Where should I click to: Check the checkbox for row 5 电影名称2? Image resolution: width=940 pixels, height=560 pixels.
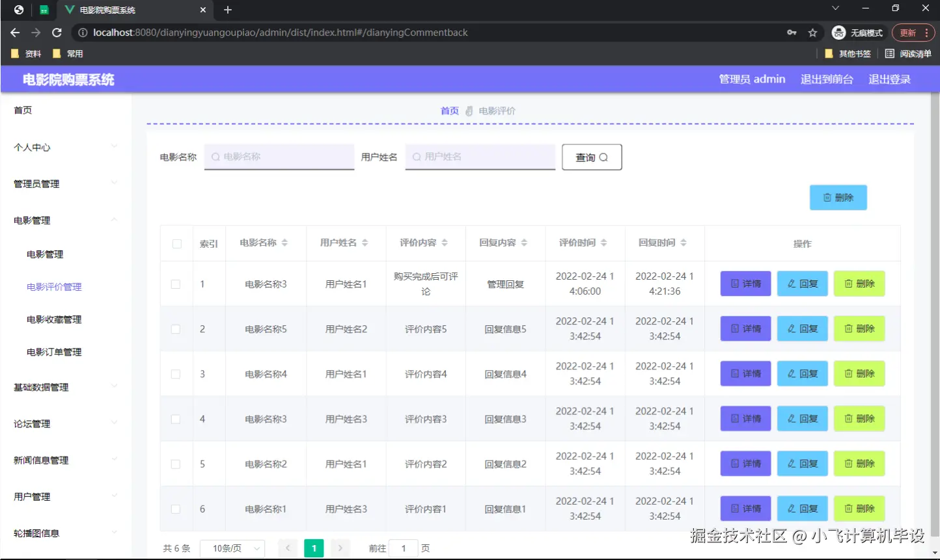coord(176,464)
